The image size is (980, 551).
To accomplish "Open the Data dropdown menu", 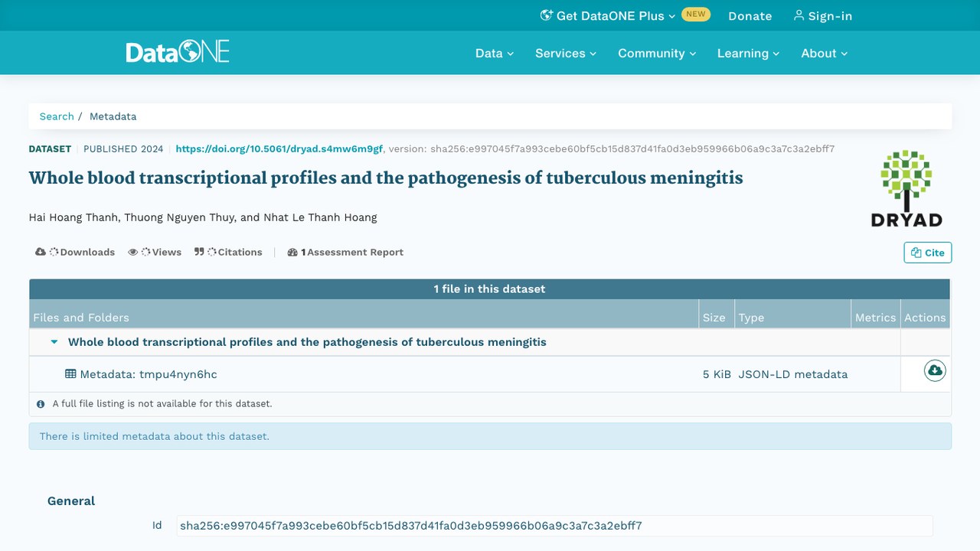I will tap(495, 54).
